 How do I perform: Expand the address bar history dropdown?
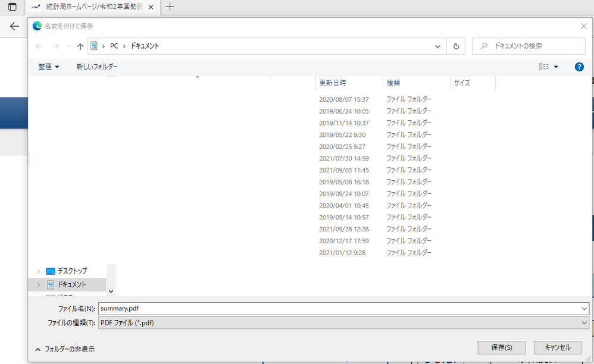437,46
